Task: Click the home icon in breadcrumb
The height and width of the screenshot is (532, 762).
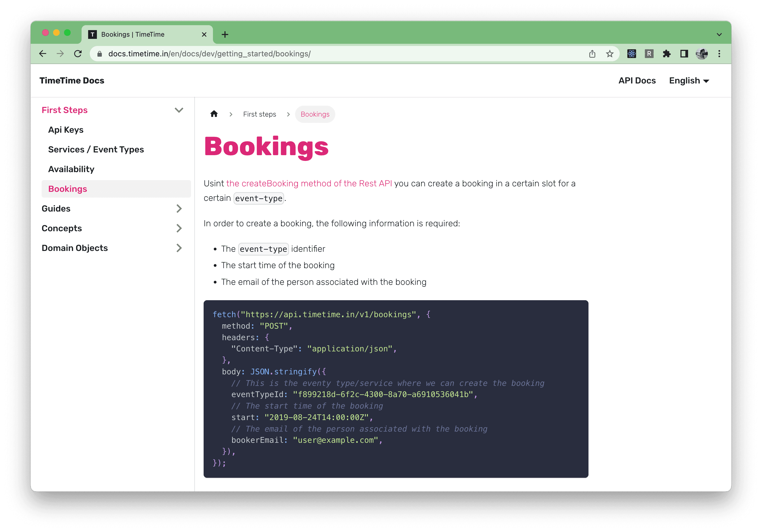Action: [214, 114]
